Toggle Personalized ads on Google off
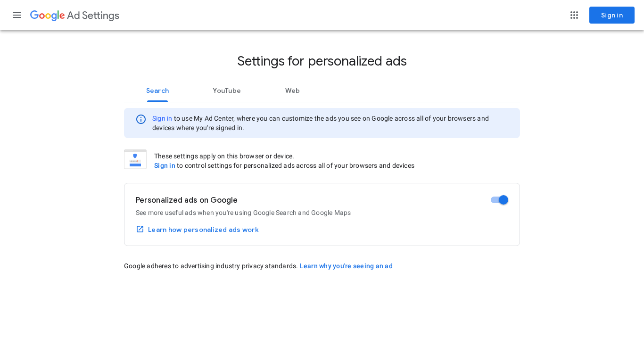 pos(499,200)
